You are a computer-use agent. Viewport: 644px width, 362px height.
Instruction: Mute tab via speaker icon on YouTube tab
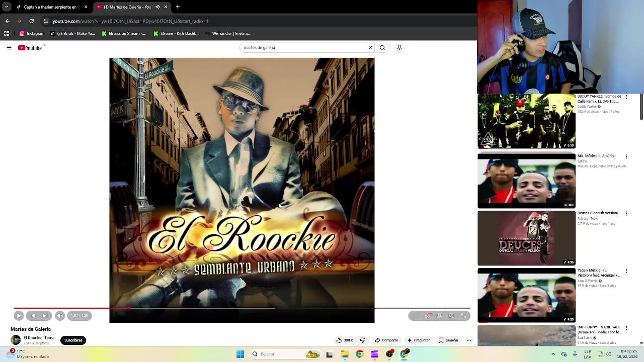[157, 7]
